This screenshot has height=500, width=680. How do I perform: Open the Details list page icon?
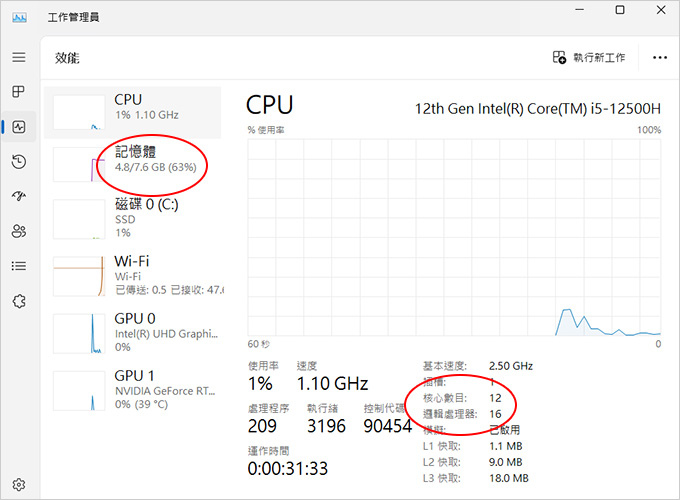(x=19, y=266)
